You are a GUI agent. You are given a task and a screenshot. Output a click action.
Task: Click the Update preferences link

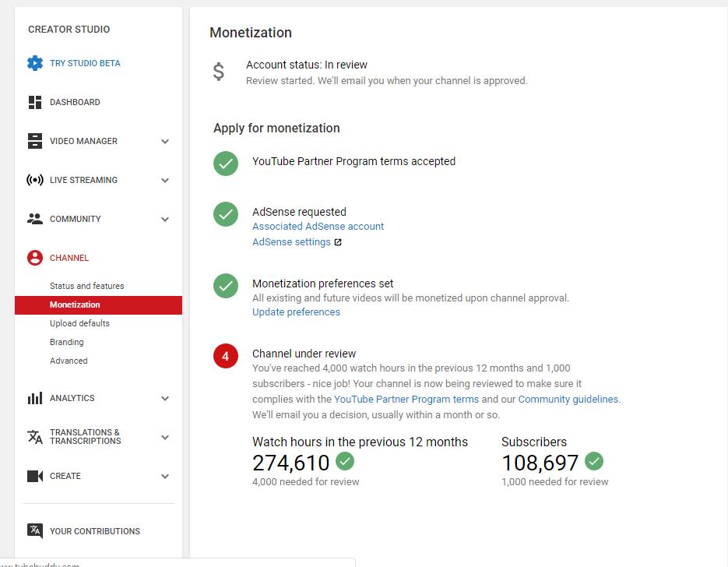(296, 312)
